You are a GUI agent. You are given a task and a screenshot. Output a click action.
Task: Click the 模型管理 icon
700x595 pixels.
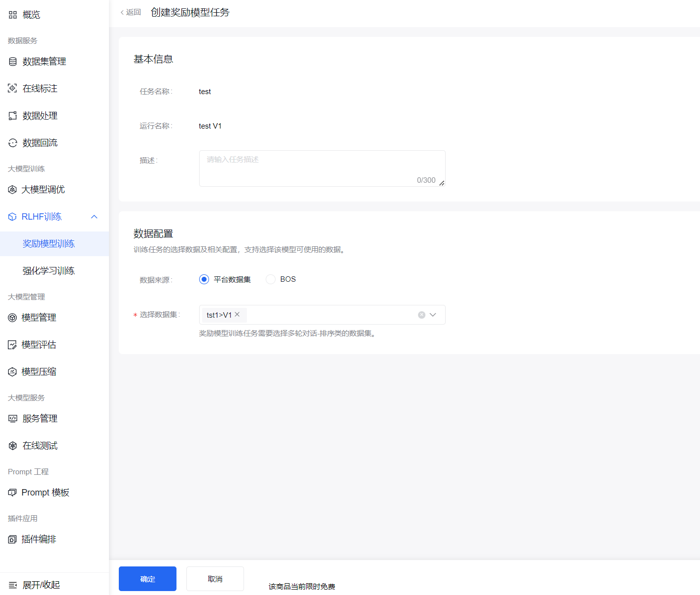[x=12, y=318]
